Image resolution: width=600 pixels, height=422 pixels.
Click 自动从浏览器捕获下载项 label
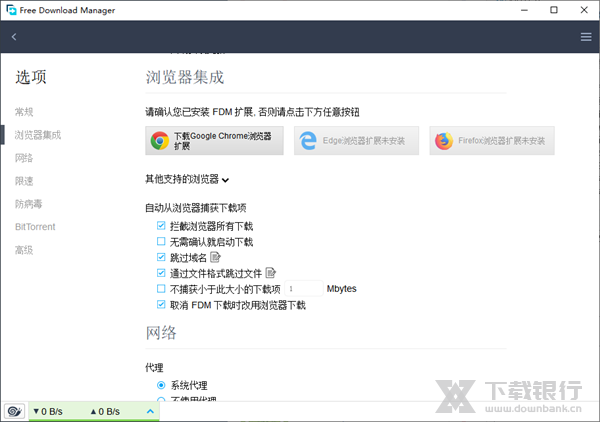click(x=196, y=208)
